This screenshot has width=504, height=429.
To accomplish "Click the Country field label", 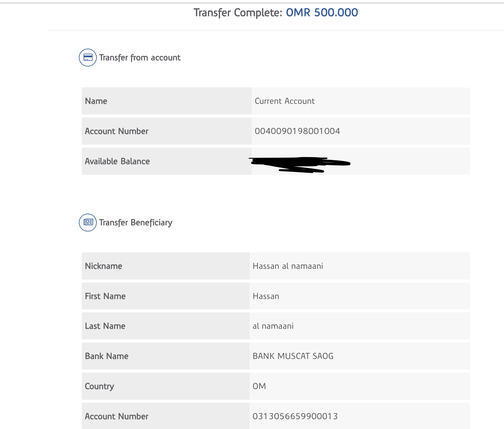I will pyautogui.click(x=99, y=386).
